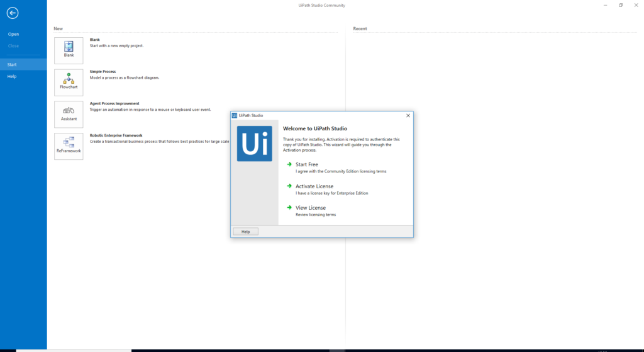Start Free with Community Edition
This screenshot has width=644, height=352.
coord(307,164)
